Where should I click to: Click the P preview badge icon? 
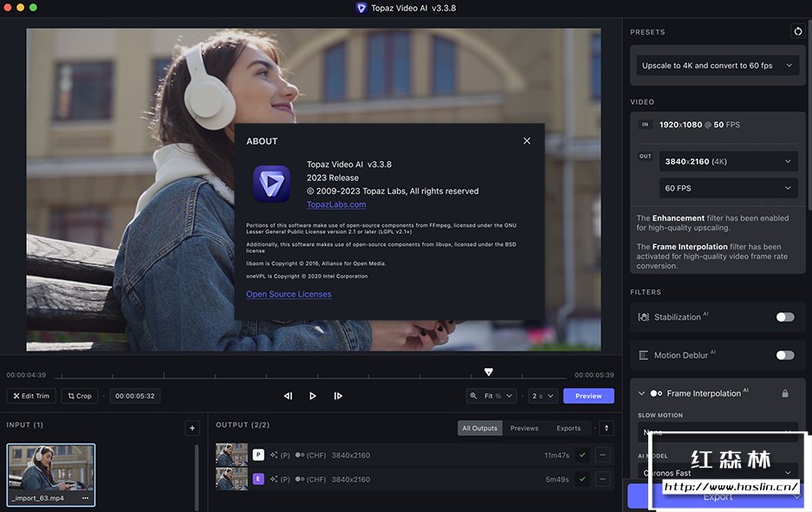[258, 455]
